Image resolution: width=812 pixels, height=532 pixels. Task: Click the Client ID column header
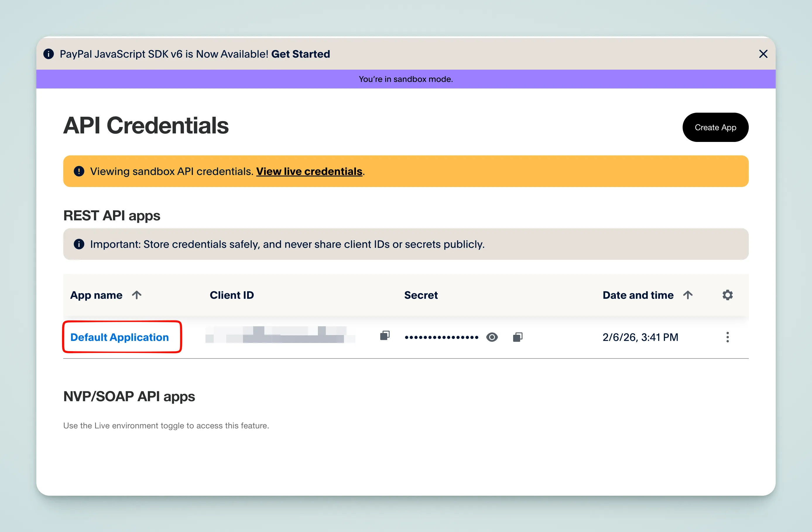click(232, 295)
